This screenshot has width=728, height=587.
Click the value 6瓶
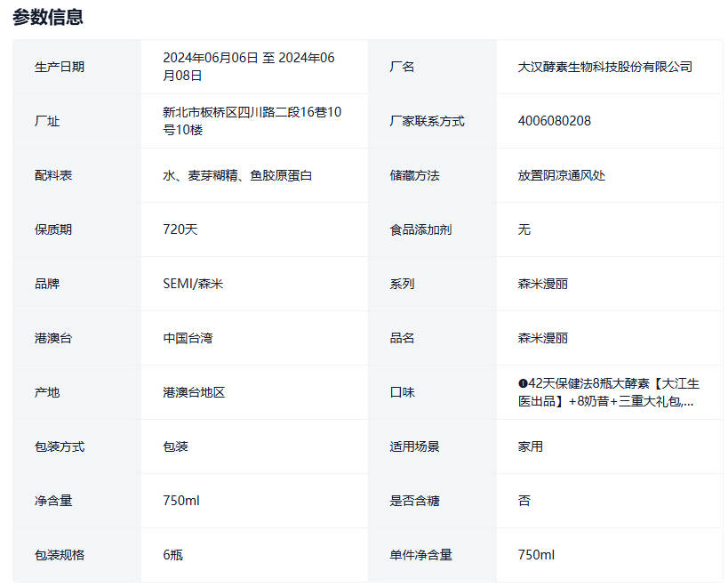pyautogui.click(x=172, y=555)
